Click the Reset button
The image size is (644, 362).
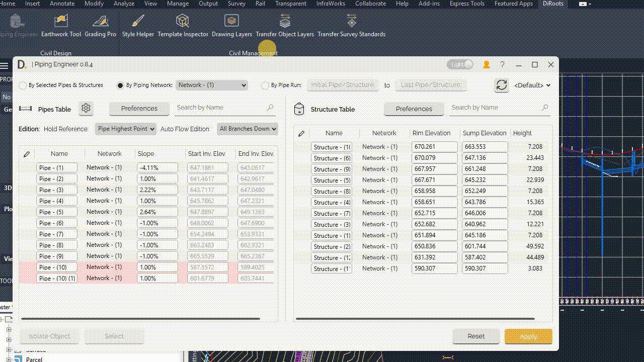[476, 336]
